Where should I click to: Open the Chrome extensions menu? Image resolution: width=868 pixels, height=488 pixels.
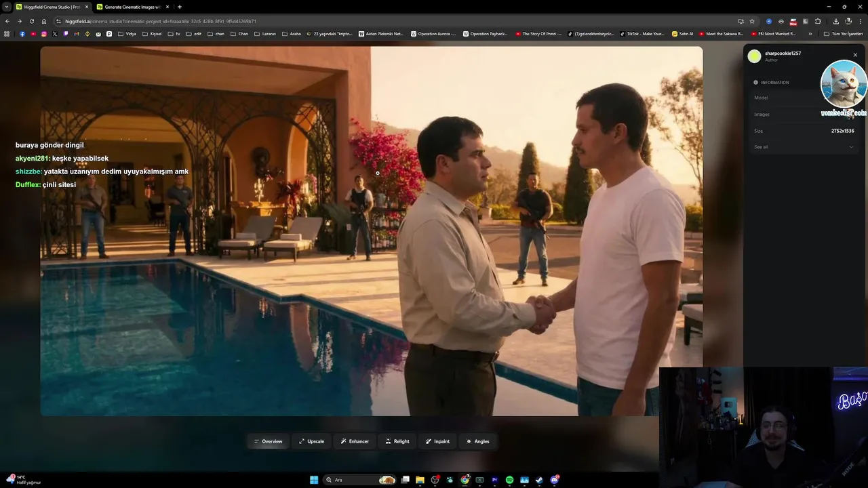pos(818,21)
